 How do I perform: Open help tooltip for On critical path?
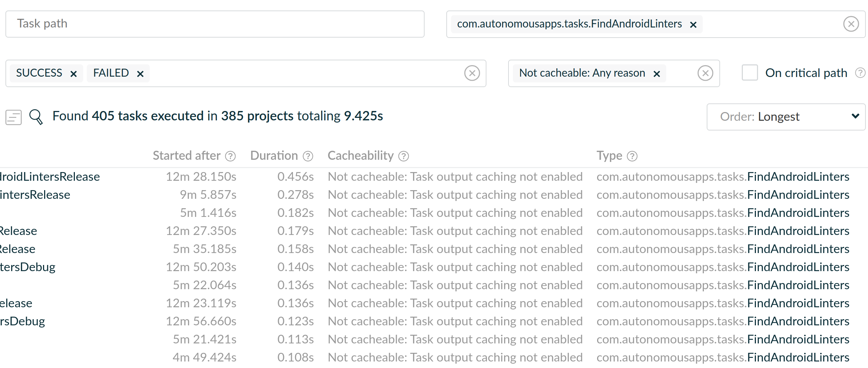click(x=860, y=73)
